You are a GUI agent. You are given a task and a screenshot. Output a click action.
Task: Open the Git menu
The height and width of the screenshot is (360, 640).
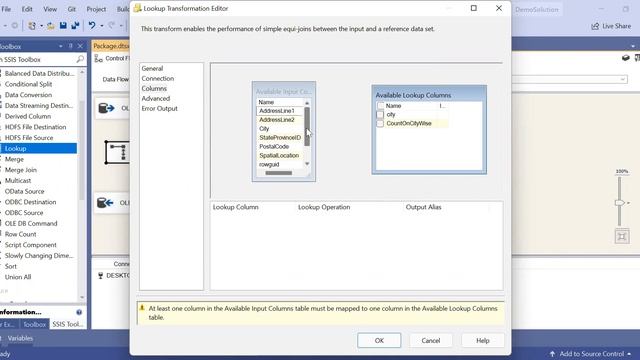click(72, 9)
